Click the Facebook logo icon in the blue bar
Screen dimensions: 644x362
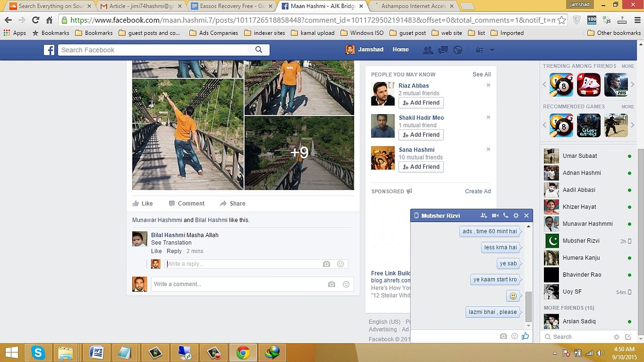click(x=49, y=50)
